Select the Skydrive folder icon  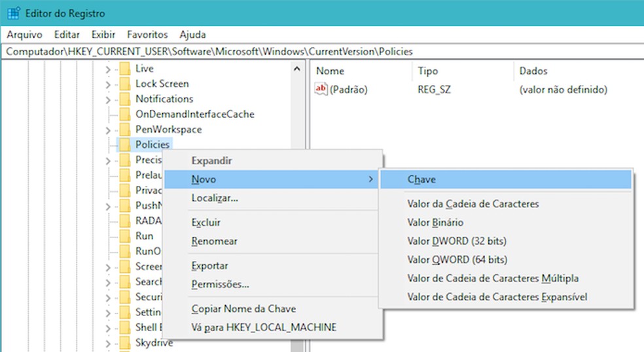tap(124, 343)
